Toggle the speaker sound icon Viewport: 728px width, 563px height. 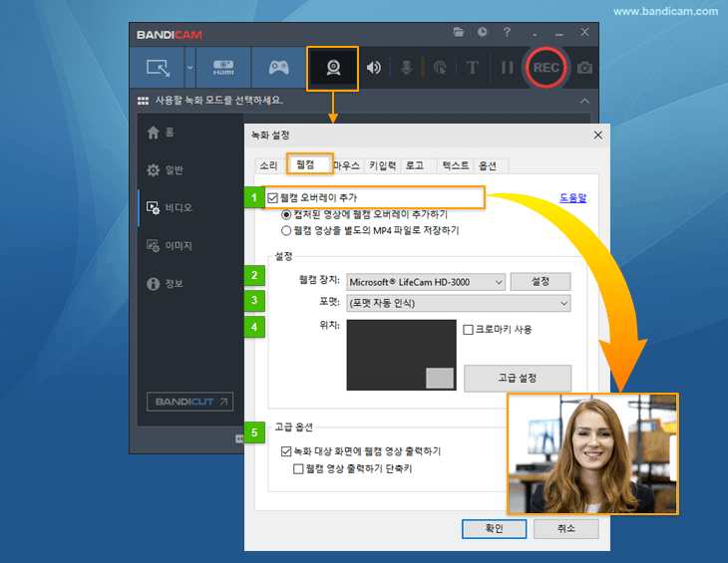(374, 68)
